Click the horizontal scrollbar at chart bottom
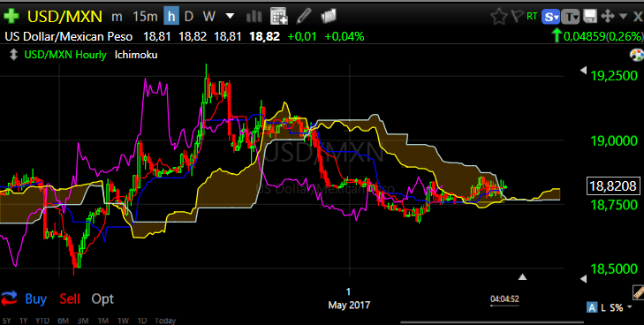The width and height of the screenshot is (644, 325). click(x=492, y=322)
